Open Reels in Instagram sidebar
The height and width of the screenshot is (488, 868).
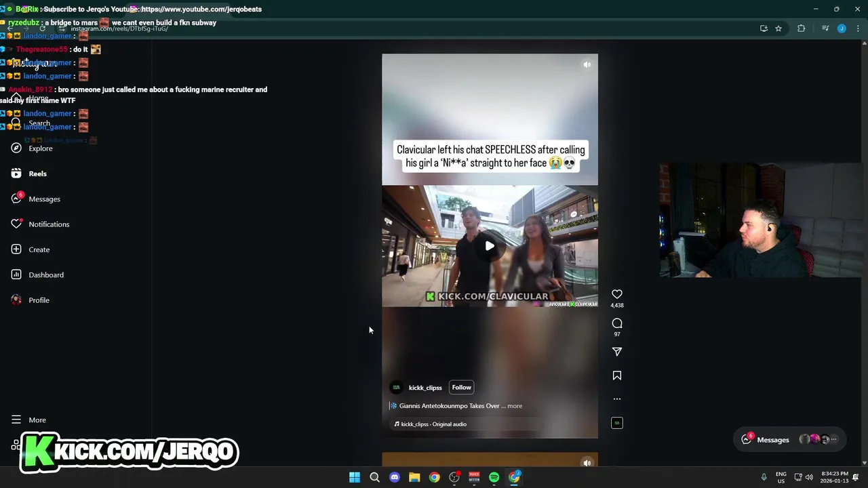pos(37,174)
